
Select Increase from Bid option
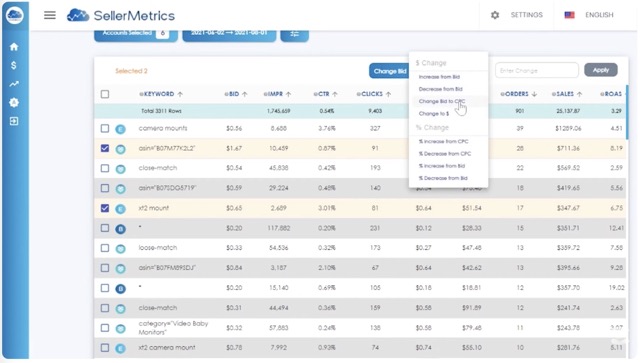(439, 77)
